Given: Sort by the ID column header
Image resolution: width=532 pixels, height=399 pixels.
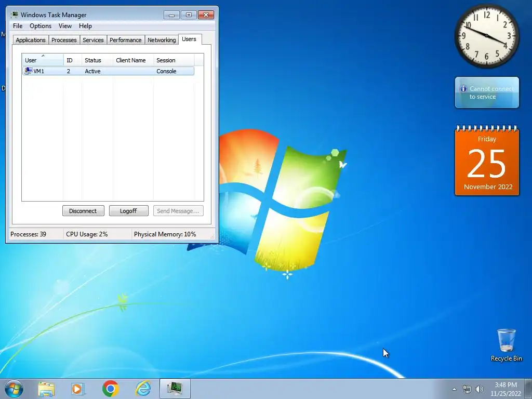Looking at the screenshot, I should point(73,60).
